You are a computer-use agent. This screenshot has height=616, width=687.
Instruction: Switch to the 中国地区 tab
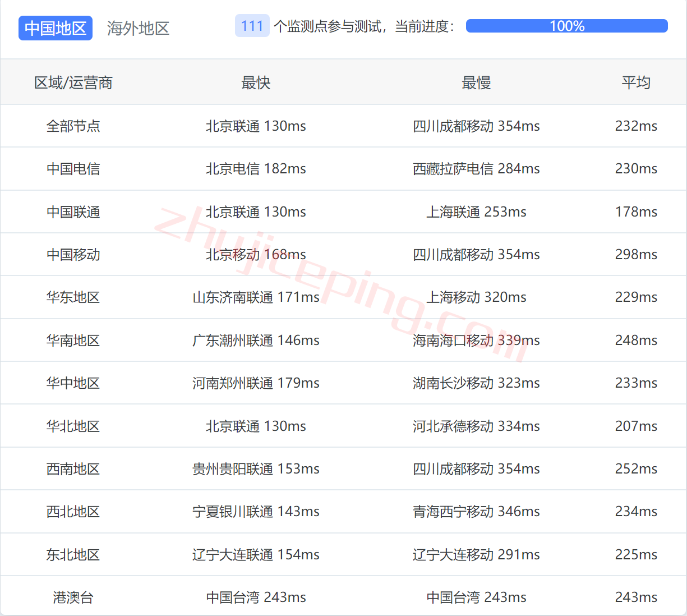(x=55, y=28)
